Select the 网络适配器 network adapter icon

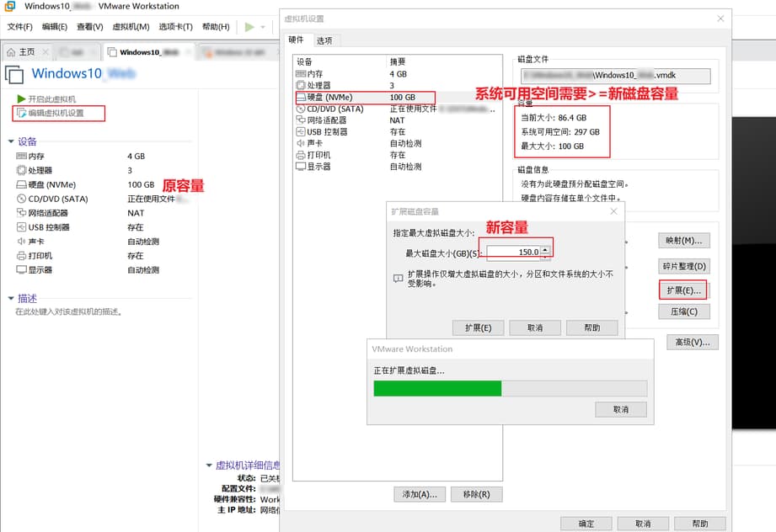[301, 120]
